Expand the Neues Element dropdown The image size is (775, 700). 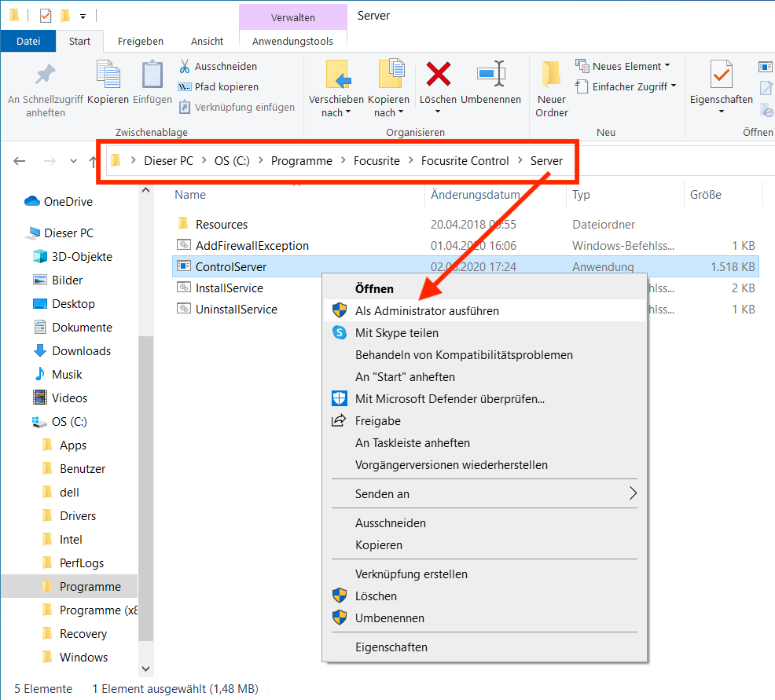[667, 66]
